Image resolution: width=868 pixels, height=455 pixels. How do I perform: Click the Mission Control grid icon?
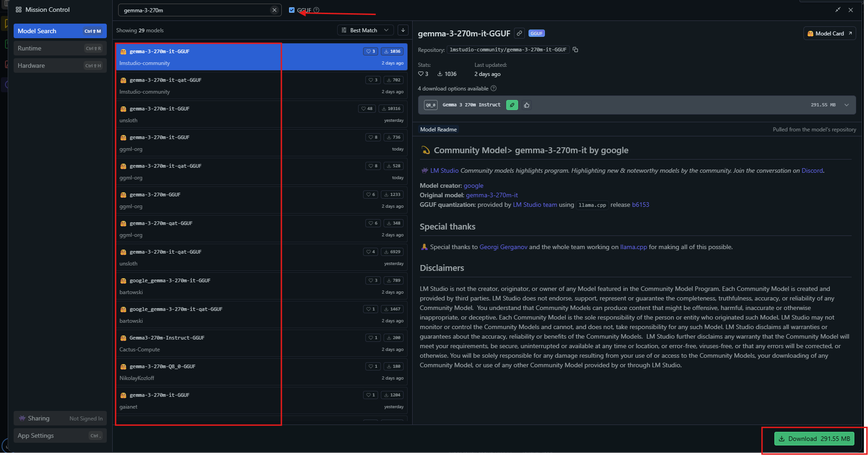[19, 10]
